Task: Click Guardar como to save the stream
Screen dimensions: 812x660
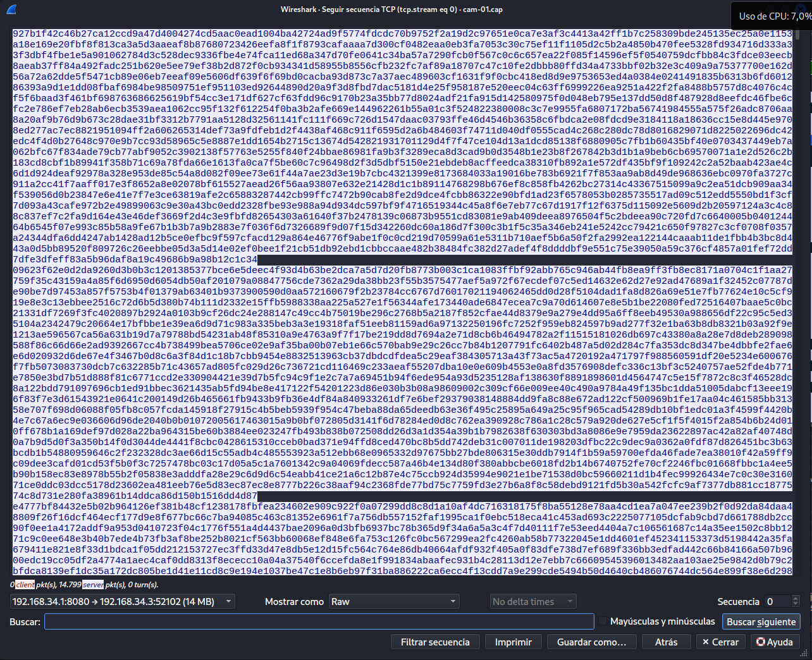Action: pos(591,642)
